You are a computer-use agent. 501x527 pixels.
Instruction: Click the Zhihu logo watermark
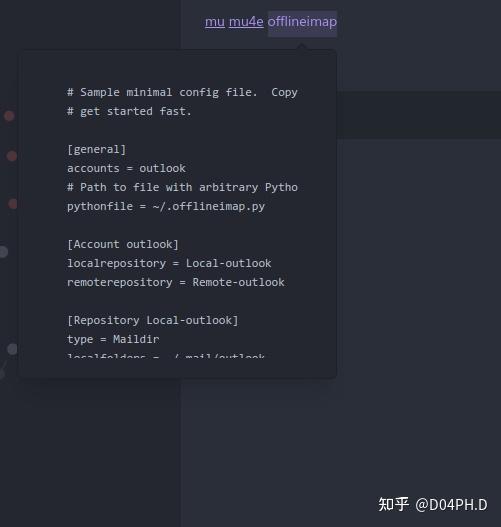click(x=393, y=504)
